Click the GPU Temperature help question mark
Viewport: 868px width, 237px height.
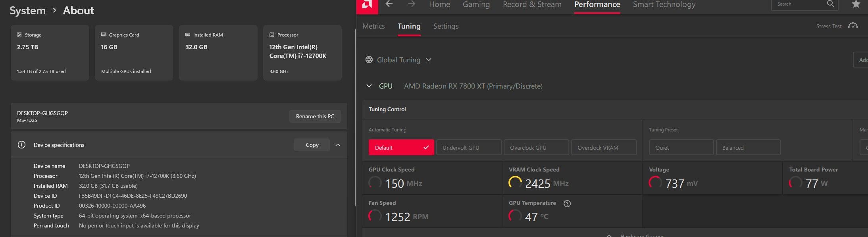click(567, 204)
